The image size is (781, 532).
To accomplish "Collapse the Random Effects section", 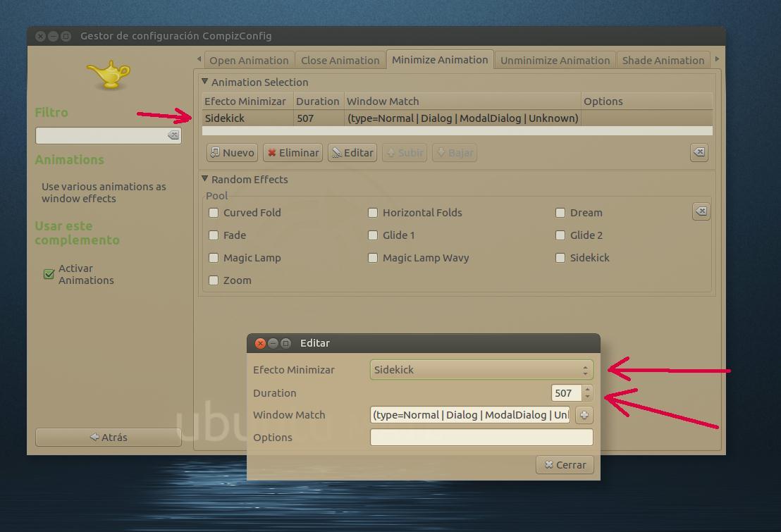I will click(x=204, y=178).
